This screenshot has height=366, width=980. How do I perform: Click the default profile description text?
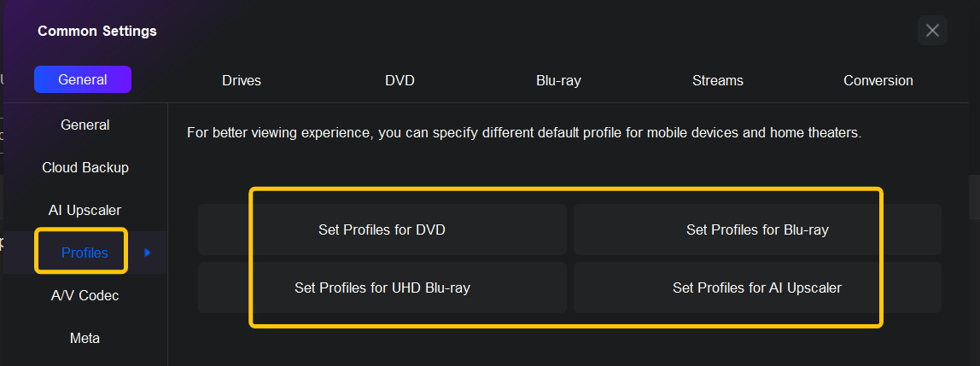pyautogui.click(x=524, y=133)
